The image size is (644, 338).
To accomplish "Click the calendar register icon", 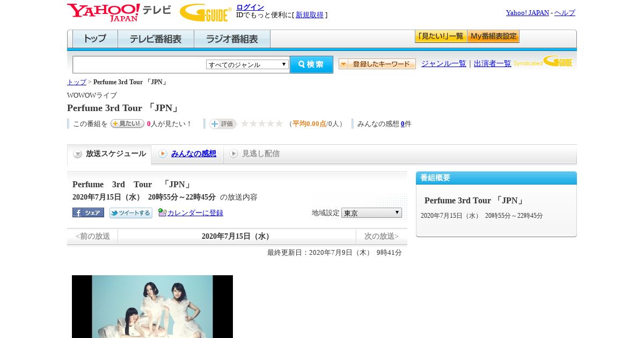I will click(163, 212).
